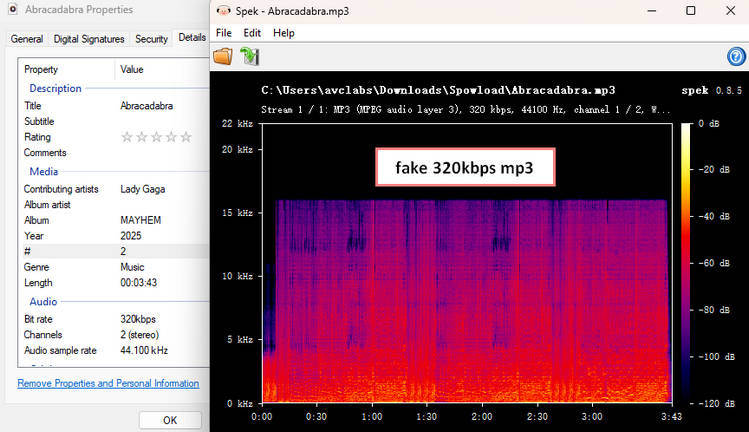The image size is (749, 432).
Task: Click the Abracadabra Properties window icon
Action: pyautogui.click(x=13, y=9)
